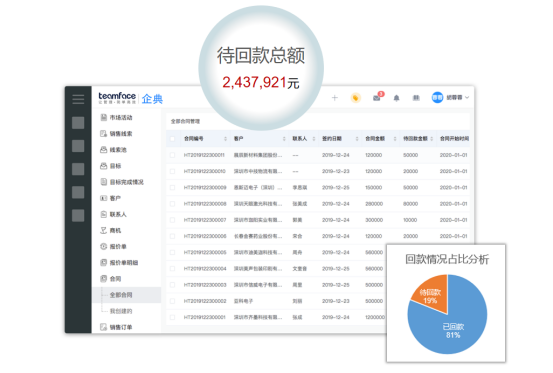Sort by 客户 column arrows
This screenshot has height=373, width=553.
284,139
